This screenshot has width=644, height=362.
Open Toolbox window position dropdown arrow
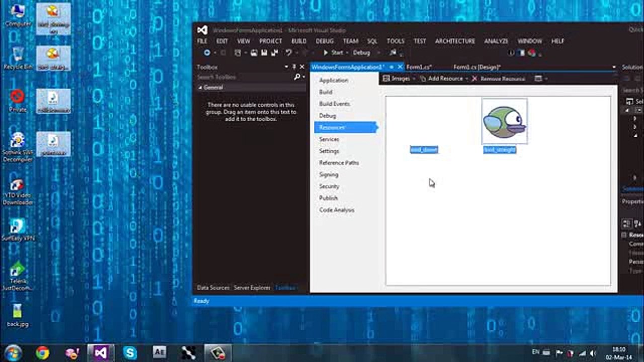[287, 67]
